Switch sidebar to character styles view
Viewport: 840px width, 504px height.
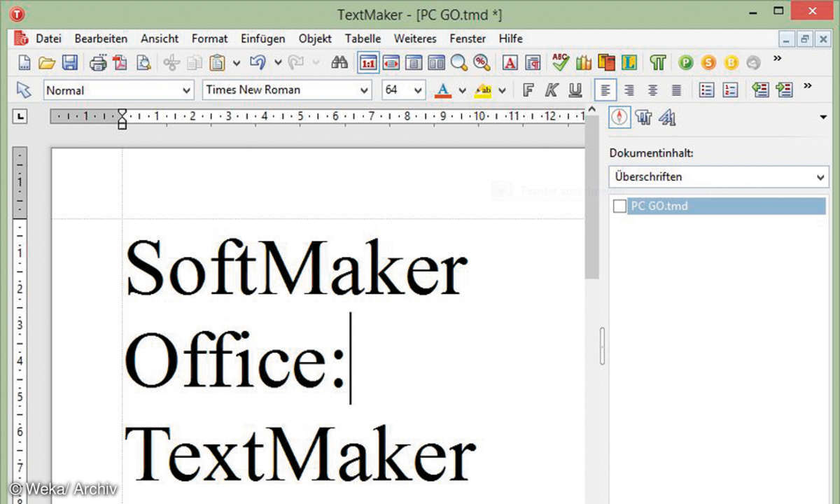(x=667, y=118)
